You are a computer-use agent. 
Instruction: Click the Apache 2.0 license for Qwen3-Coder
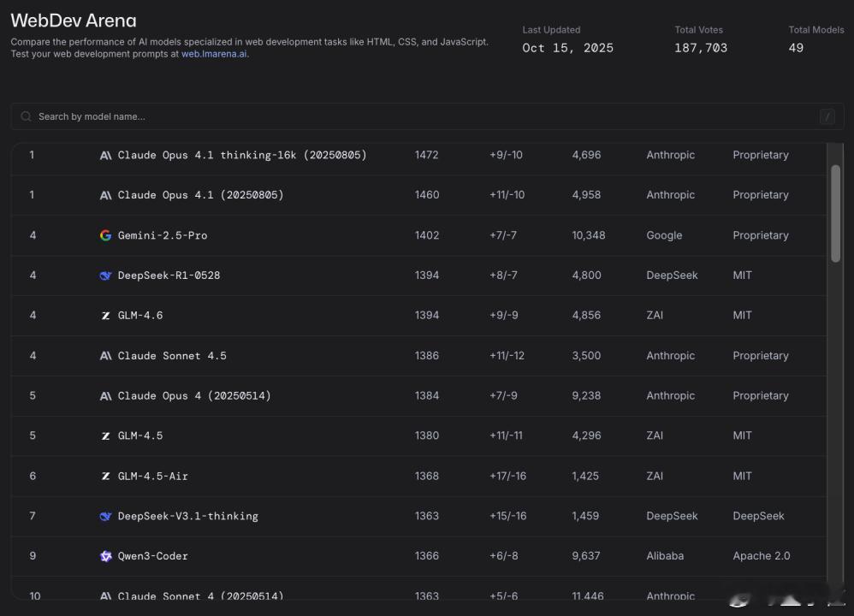762,556
